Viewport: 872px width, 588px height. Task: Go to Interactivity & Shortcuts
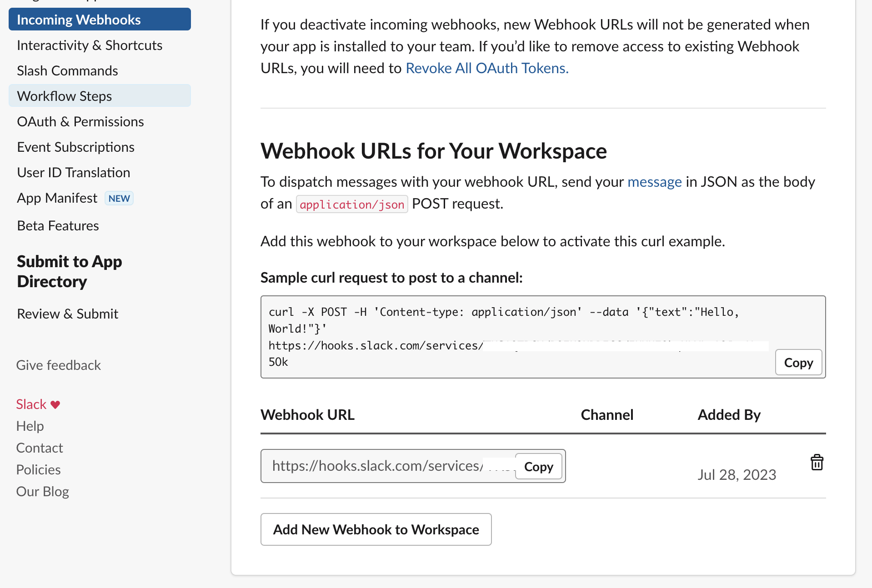tap(90, 45)
